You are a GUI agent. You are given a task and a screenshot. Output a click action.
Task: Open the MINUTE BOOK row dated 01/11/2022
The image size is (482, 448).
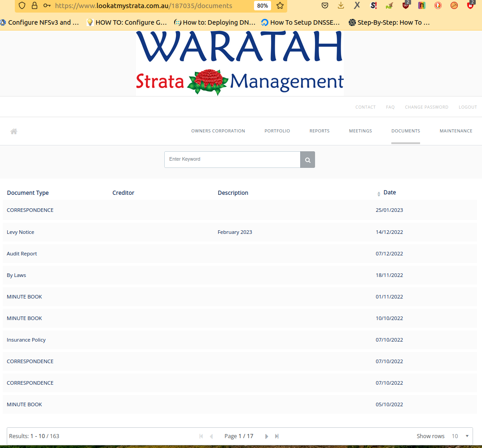[240, 297]
